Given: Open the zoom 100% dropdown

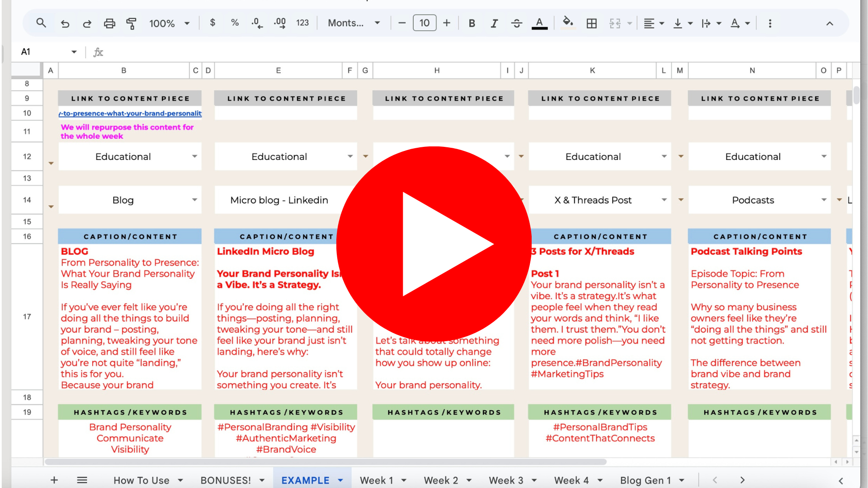Looking at the screenshot, I should pyautogui.click(x=169, y=23).
